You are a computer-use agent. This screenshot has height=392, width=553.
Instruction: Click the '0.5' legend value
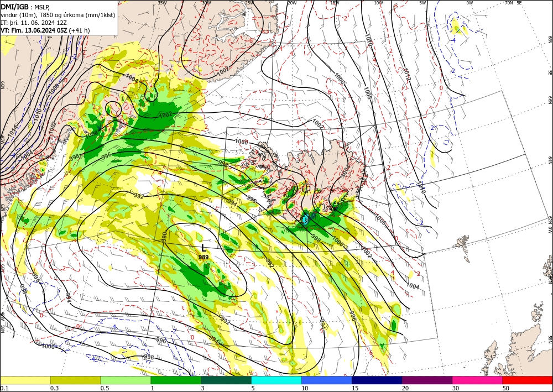[x=105, y=388]
